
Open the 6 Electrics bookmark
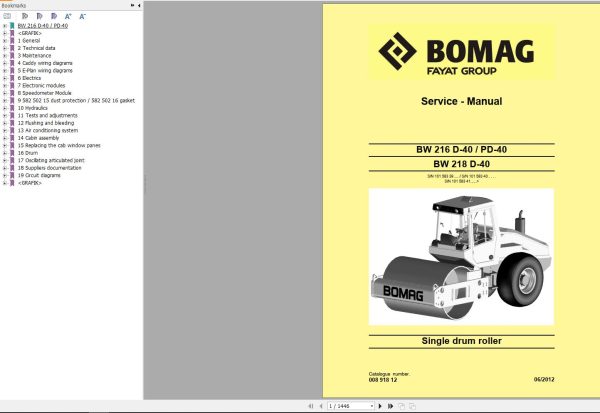29,78
